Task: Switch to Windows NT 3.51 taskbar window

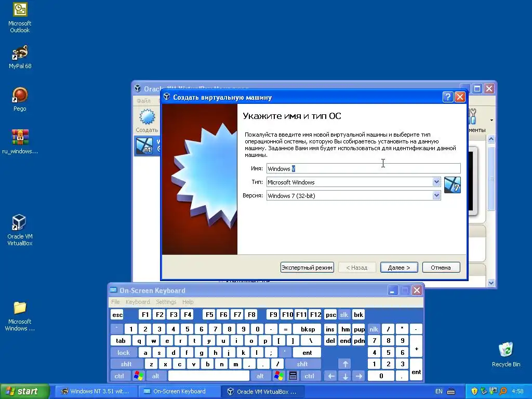Action: 96,392
